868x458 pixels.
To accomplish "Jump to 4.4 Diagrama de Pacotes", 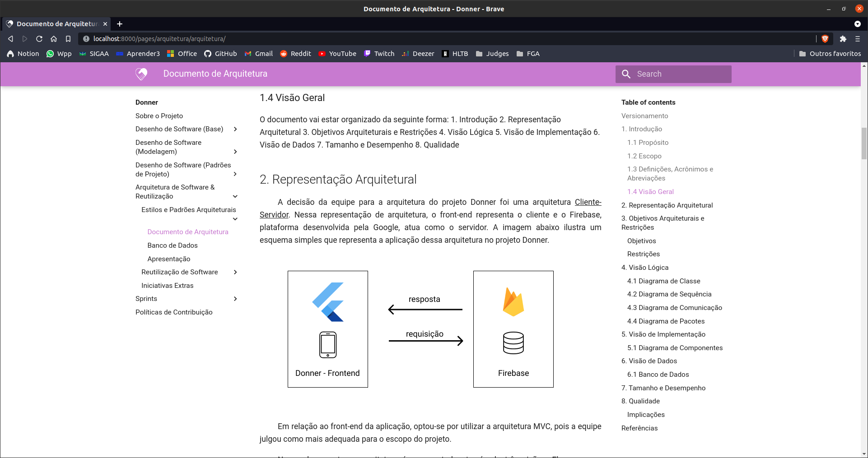I will (666, 321).
